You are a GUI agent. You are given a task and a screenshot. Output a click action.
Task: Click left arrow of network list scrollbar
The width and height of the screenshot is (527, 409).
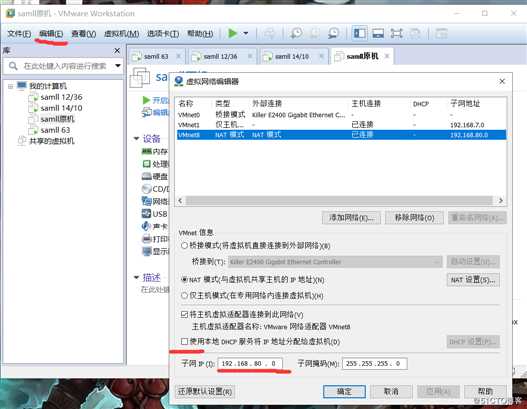[180, 201]
